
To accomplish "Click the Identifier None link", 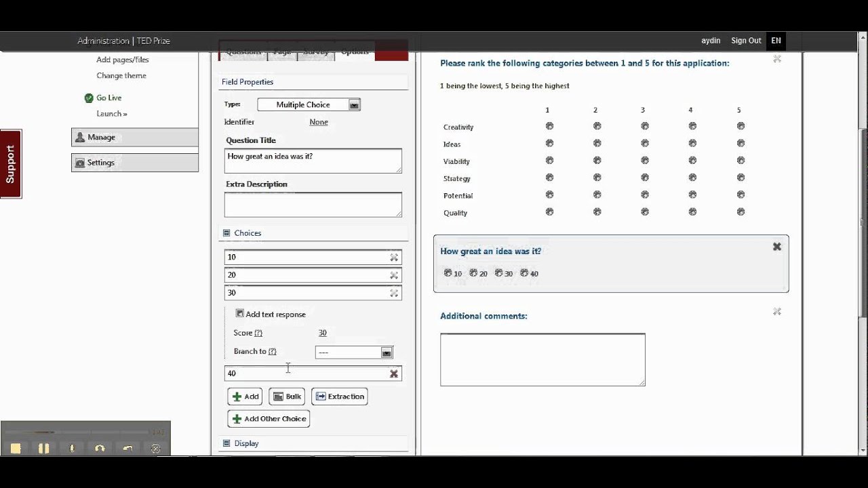I will point(319,122).
